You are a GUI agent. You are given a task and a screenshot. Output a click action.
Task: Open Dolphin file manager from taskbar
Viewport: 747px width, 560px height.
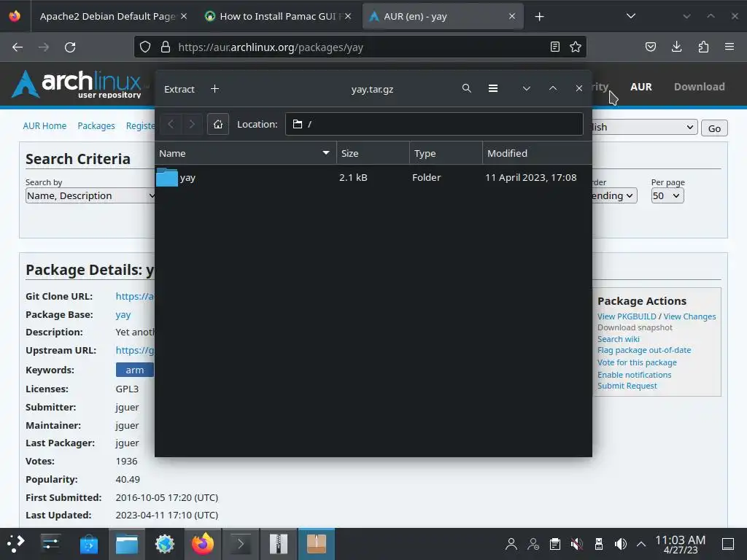pyautogui.click(x=127, y=544)
